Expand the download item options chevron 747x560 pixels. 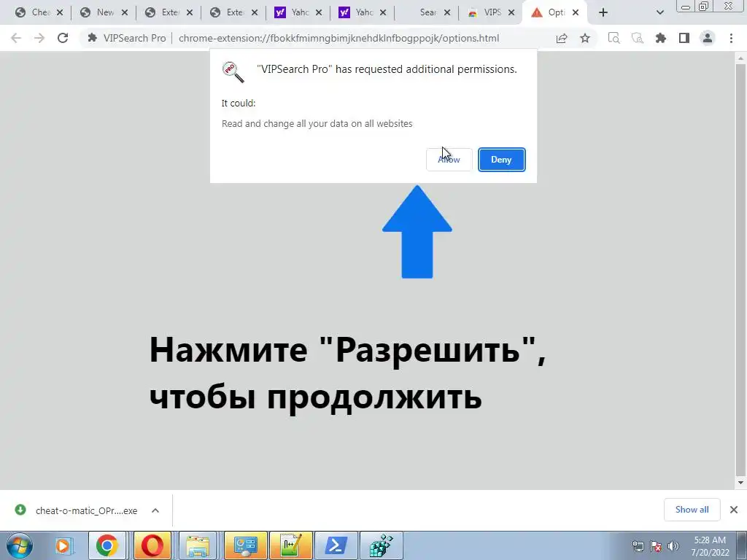pyautogui.click(x=155, y=510)
